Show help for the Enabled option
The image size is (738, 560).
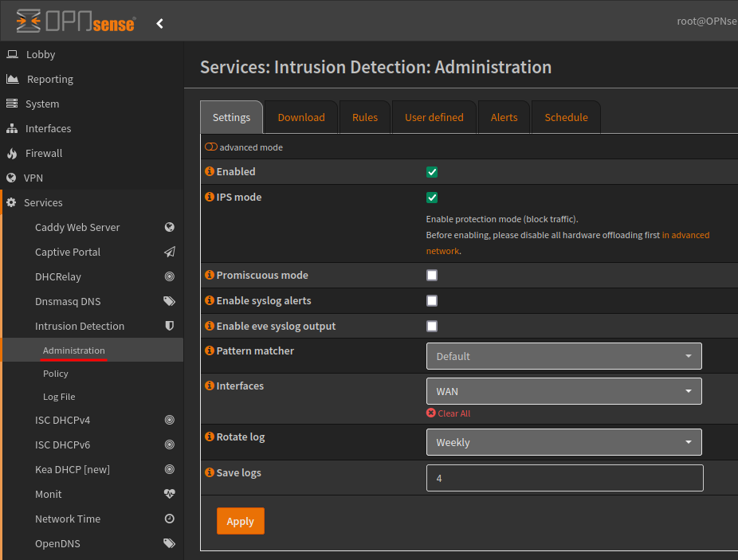pos(210,171)
